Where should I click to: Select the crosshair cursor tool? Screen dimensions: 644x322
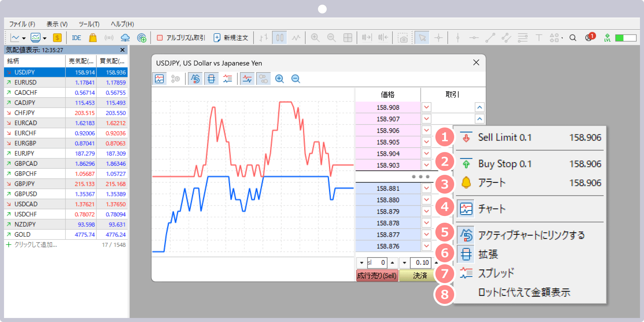coord(438,38)
